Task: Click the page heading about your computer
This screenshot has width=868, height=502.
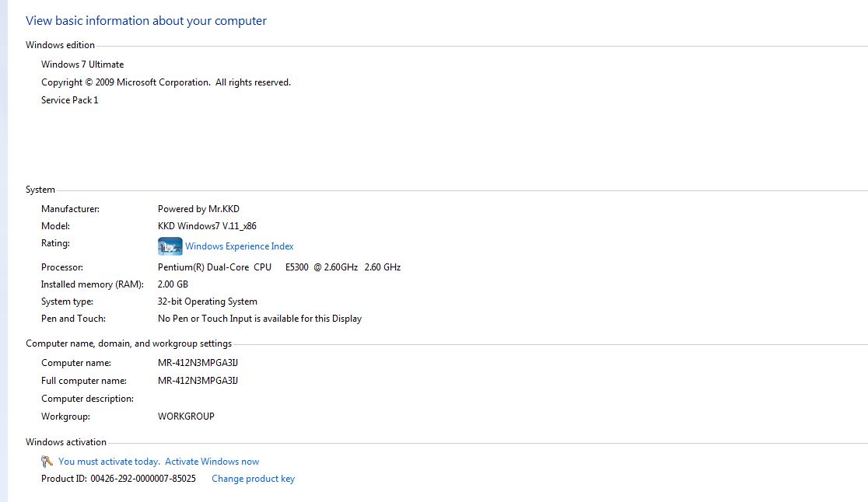Action: pyautogui.click(x=146, y=21)
